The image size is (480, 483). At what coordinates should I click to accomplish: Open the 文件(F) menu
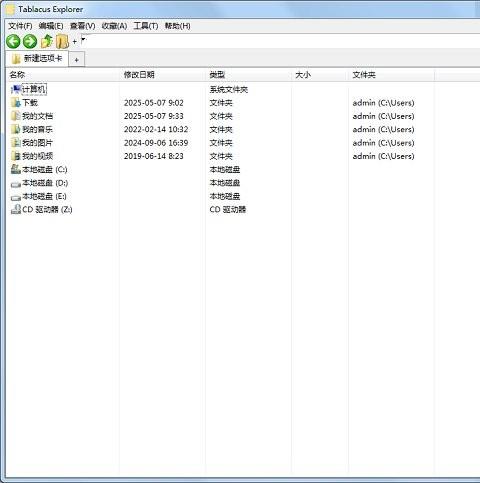pyautogui.click(x=20, y=26)
